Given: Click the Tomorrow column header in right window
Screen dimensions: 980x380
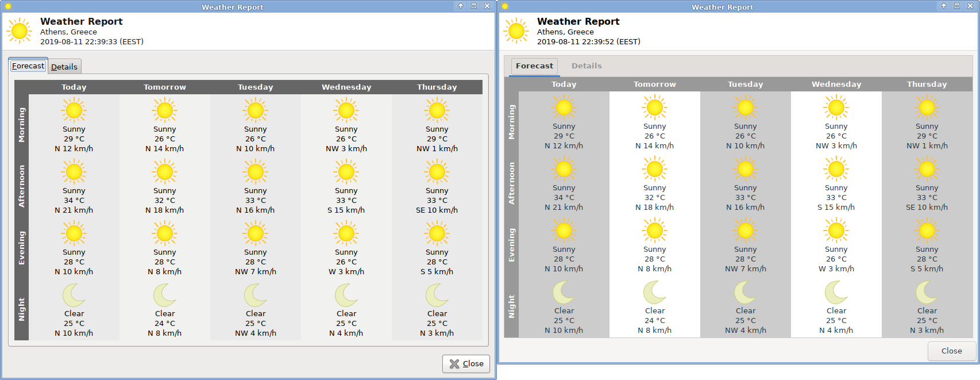Looking at the screenshot, I should [654, 85].
